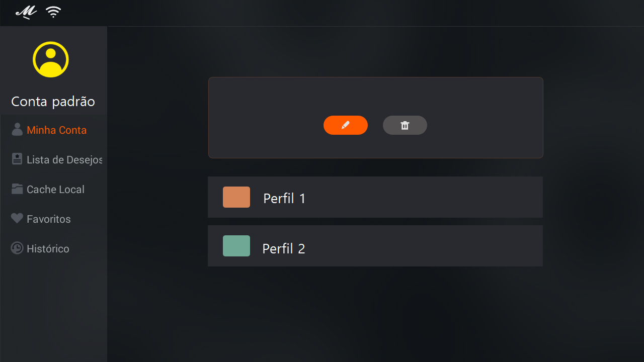The image size is (644, 362).
Task: Select the Perfil 2 label
Action: coord(284,248)
